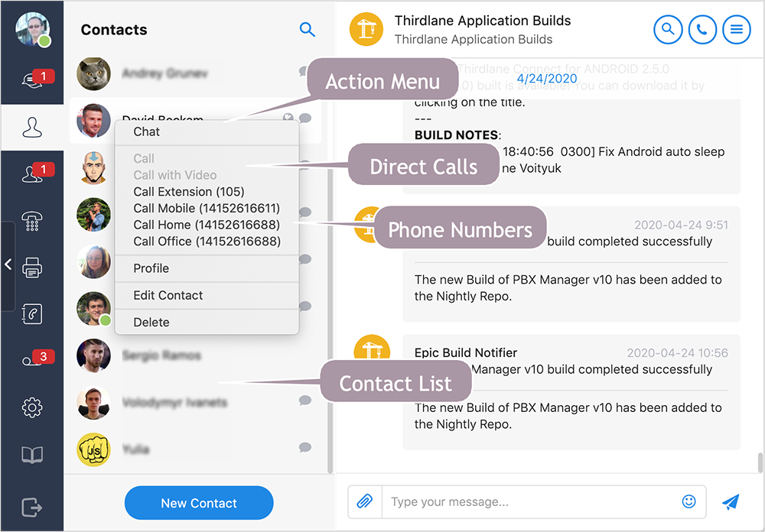Open the address book icon in sidebar
Screen dimensions: 765x532
tap(31, 454)
